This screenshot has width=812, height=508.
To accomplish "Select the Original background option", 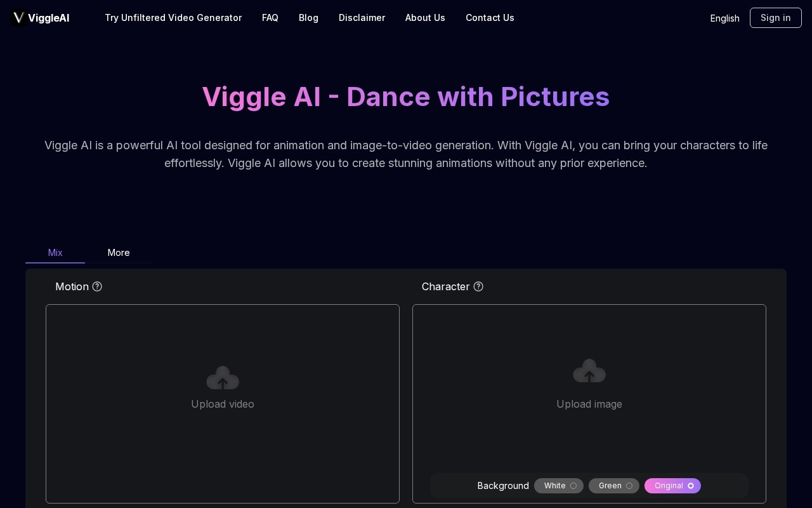I will (x=672, y=486).
